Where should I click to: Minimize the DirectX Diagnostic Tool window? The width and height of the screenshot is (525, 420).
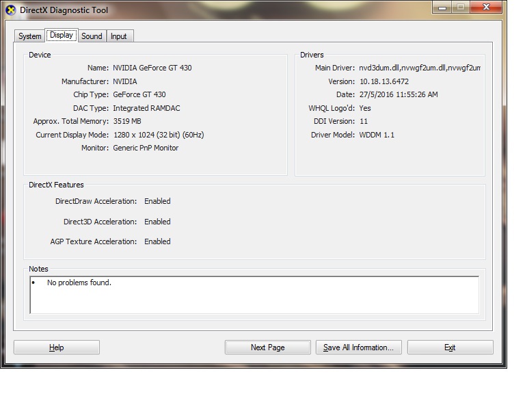pyautogui.click(x=443, y=8)
